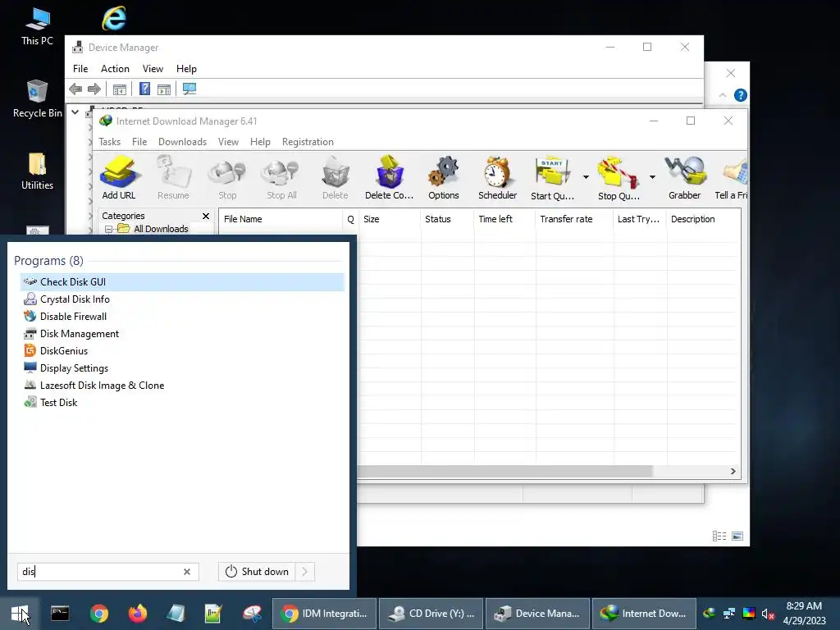Screen dimensions: 840x630
Task: Click the Windows Start button
Action: [20, 614]
